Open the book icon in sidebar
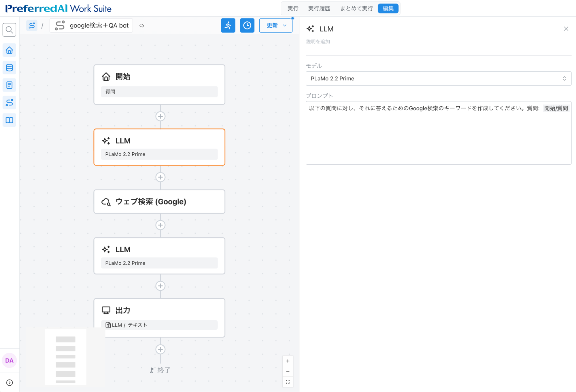Viewport: 576px width, 392px height. [9, 120]
